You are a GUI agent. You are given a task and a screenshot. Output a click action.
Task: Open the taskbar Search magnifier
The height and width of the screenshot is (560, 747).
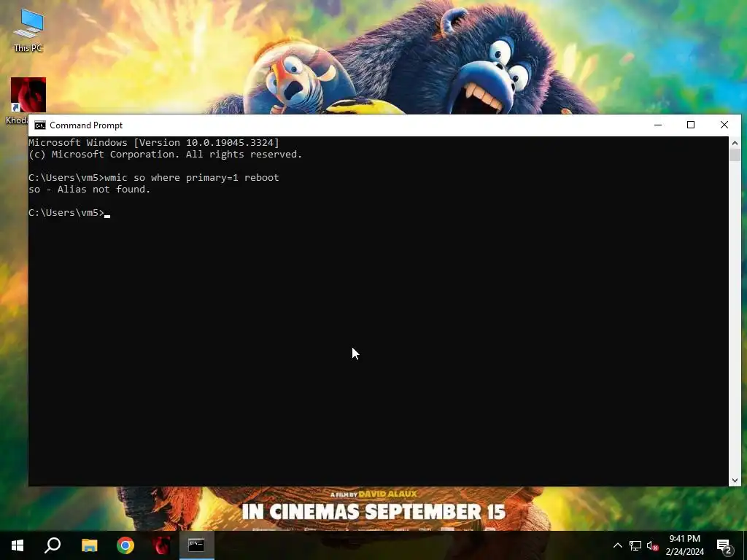[53, 545]
